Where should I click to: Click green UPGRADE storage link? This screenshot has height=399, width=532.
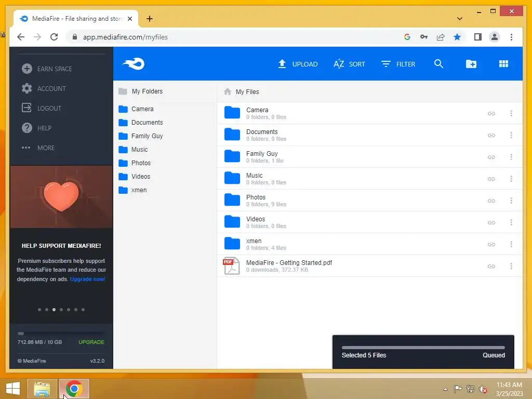[91, 342]
